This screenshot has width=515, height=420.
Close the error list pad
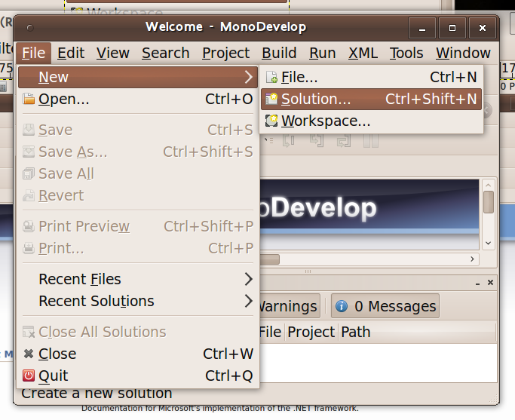click(x=490, y=283)
